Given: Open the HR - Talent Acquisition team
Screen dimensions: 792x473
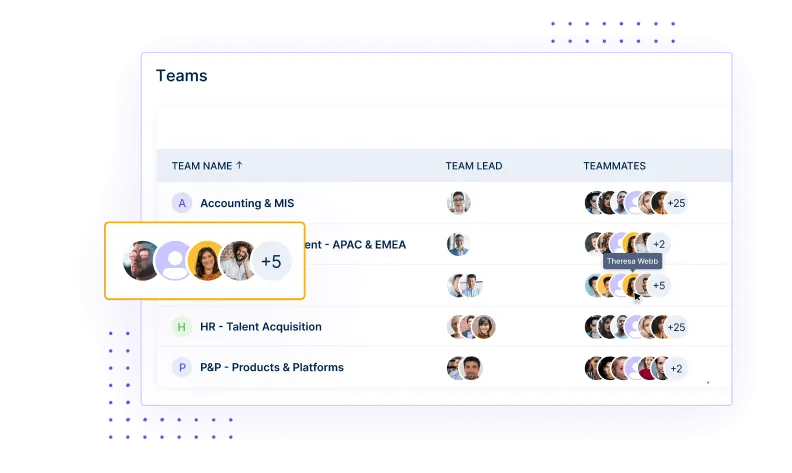Looking at the screenshot, I should pyautogui.click(x=261, y=327).
